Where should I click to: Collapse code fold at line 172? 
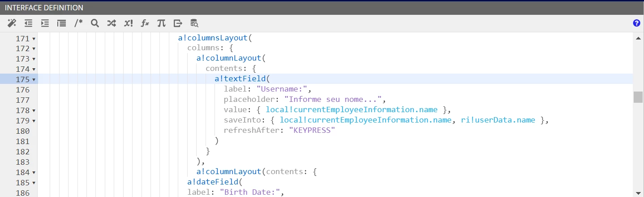(x=34, y=49)
